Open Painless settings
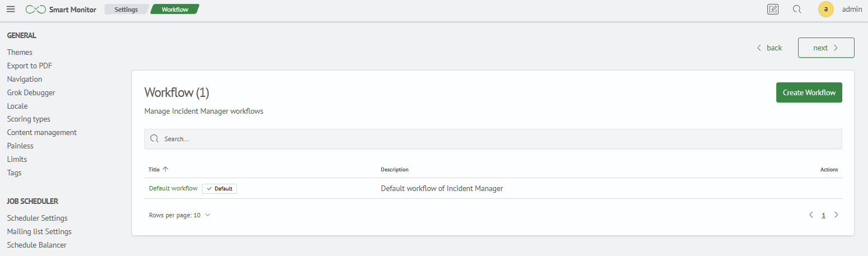This screenshot has width=868, height=256. tap(20, 146)
